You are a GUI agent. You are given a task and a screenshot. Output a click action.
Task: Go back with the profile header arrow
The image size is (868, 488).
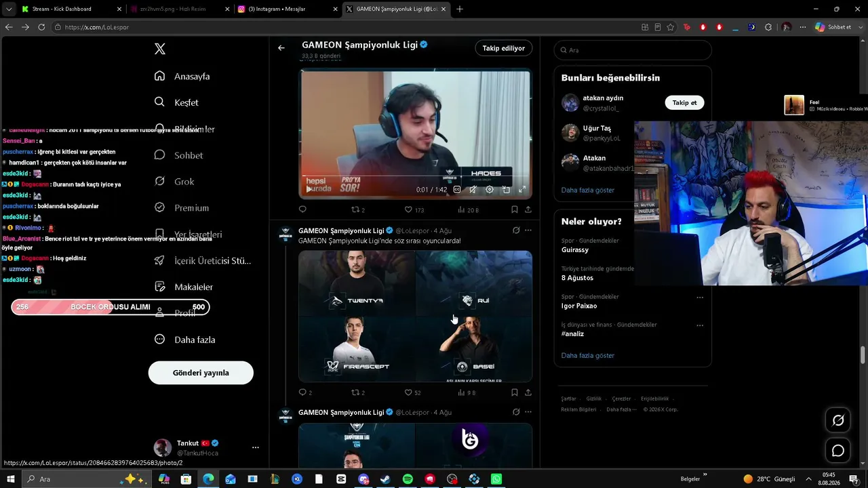(281, 48)
